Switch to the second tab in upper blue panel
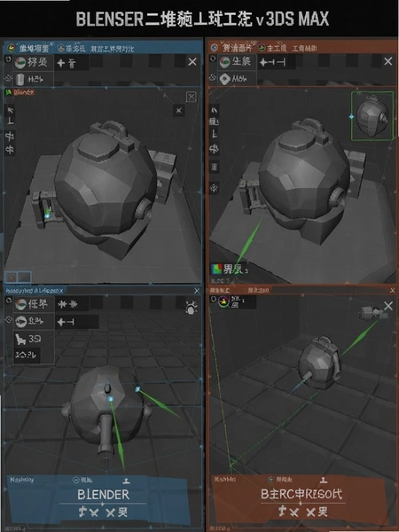Viewport: 399px width, 532px height. coord(71,48)
